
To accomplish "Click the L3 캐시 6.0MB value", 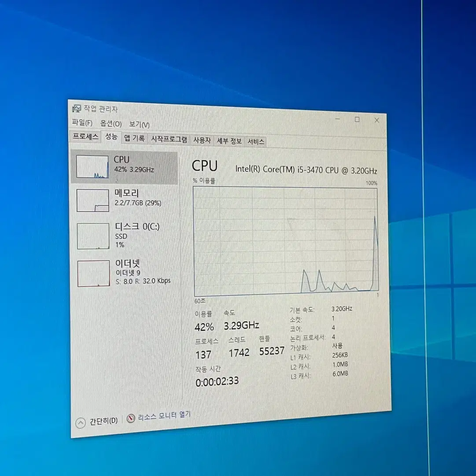I will click(x=340, y=374).
